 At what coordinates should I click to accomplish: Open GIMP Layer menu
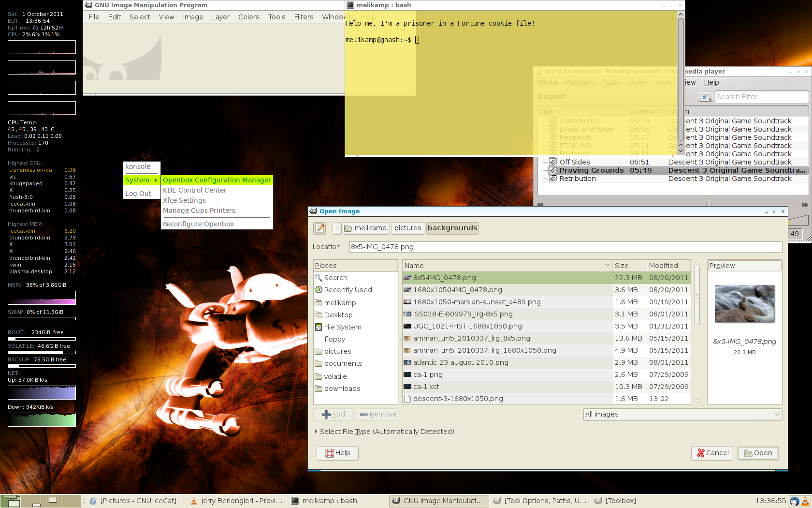pos(220,17)
